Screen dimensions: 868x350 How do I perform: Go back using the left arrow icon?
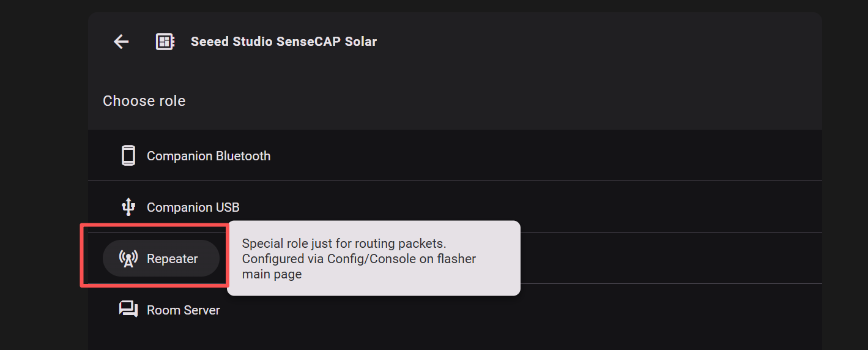[x=121, y=42]
